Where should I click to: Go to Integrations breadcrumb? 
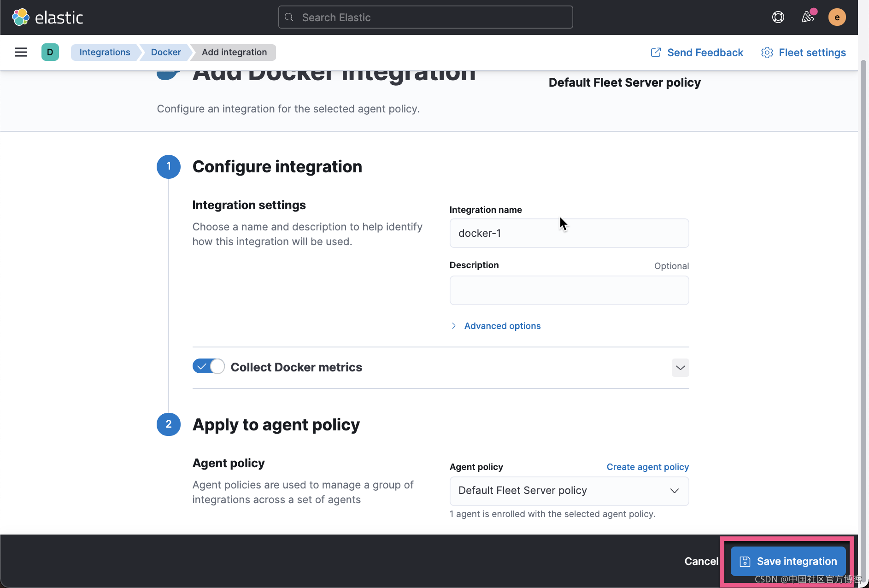click(x=105, y=52)
